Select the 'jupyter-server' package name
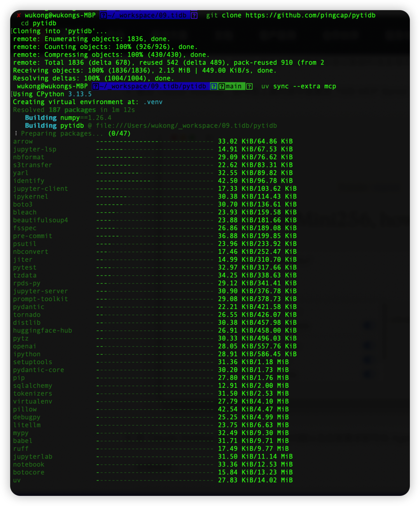 40,291
